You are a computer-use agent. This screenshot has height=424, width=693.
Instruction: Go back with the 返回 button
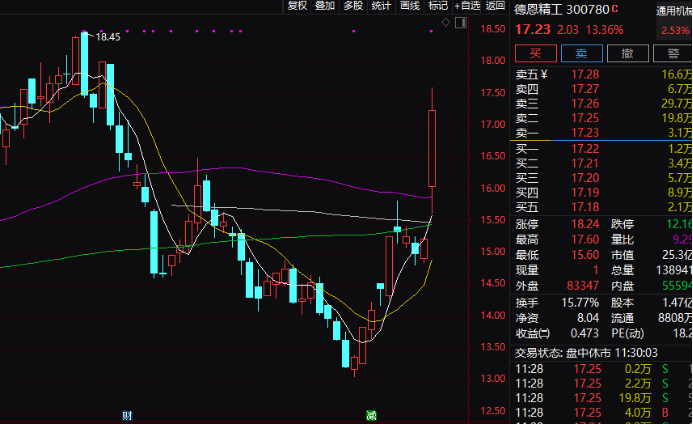[x=495, y=6]
